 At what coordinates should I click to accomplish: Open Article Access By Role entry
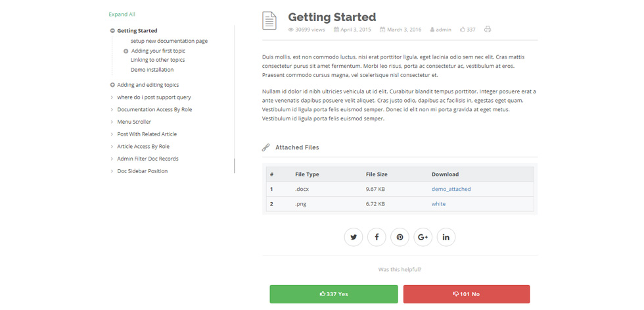pos(143,147)
